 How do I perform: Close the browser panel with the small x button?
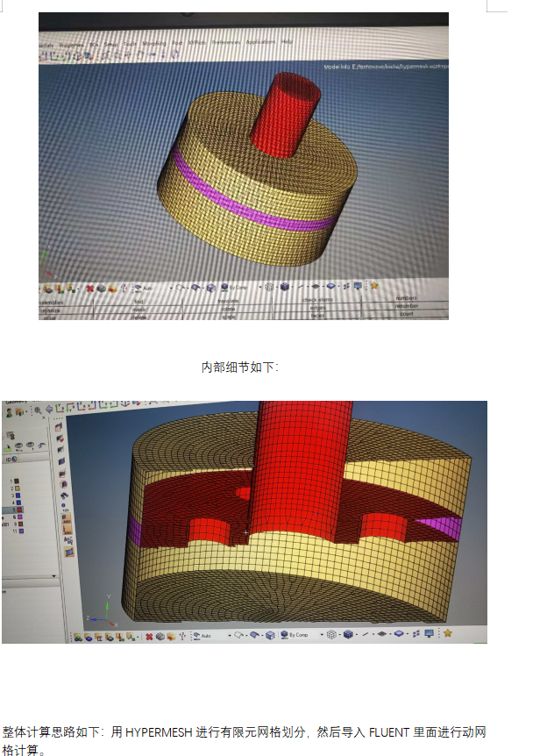point(43,417)
